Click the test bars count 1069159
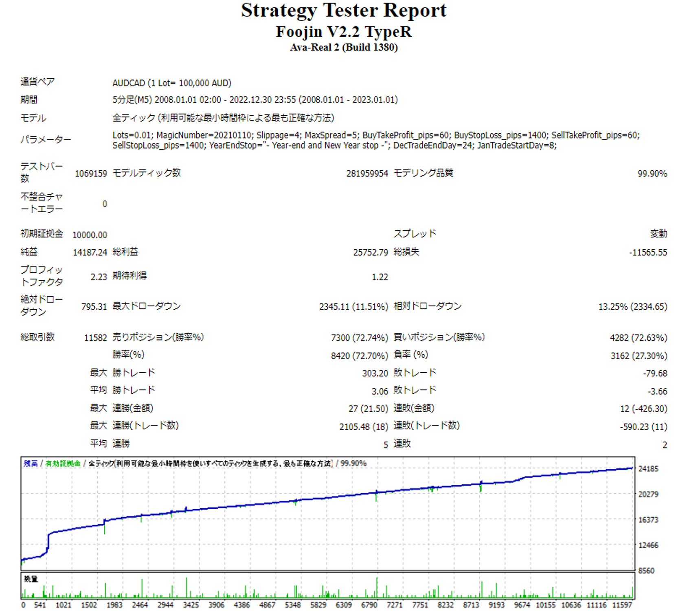The image size is (700, 611). click(x=91, y=174)
